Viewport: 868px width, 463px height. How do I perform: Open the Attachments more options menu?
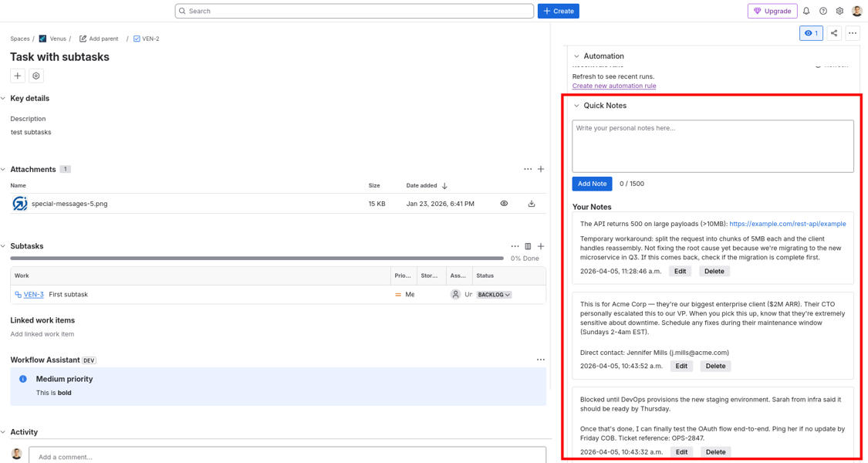528,169
